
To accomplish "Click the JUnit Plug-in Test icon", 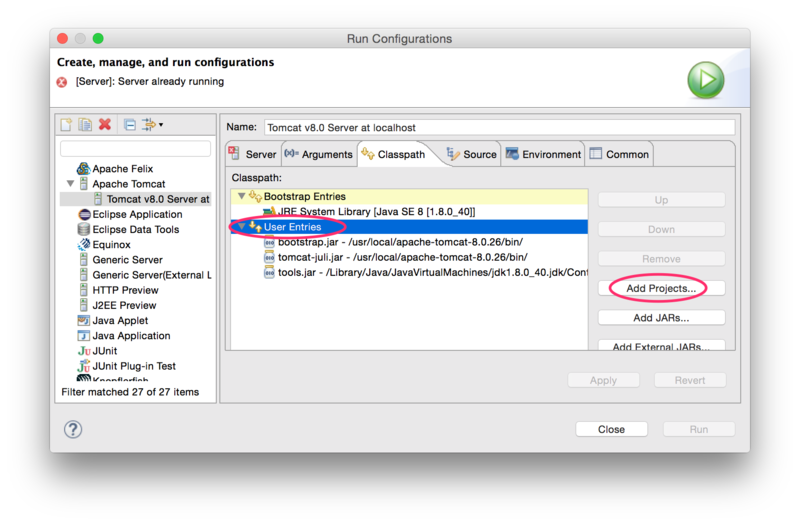I will pyautogui.click(x=84, y=366).
